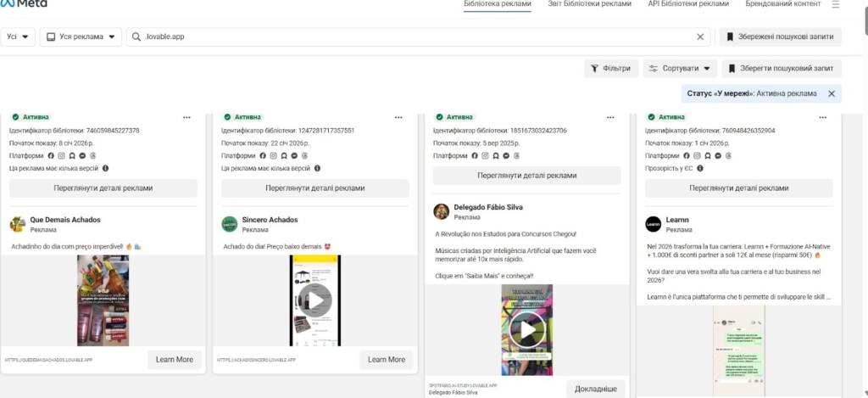This screenshot has width=868, height=398.
Task: Open Збережені пошукові запити saved searches
Action: [780, 37]
